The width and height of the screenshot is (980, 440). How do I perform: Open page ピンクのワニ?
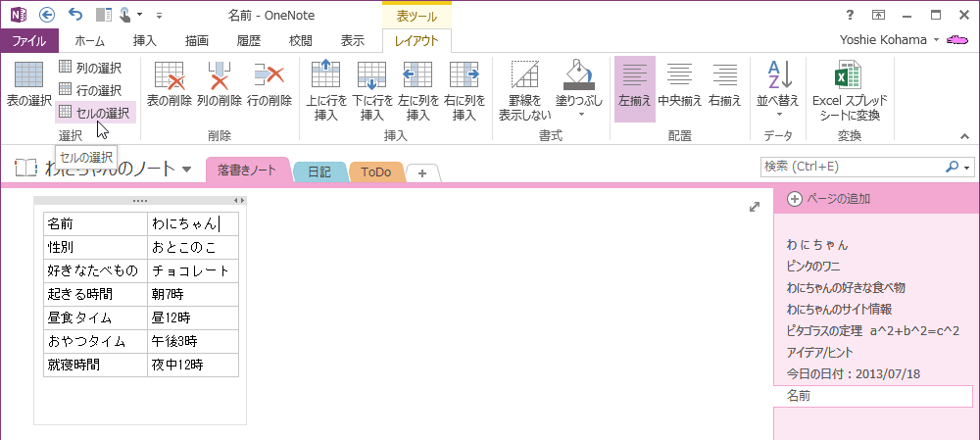813,267
